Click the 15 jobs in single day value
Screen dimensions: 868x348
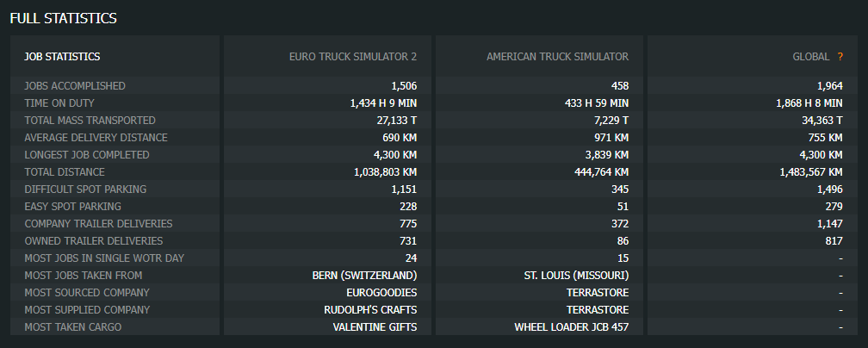pyautogui.click(x=623, y=258)
